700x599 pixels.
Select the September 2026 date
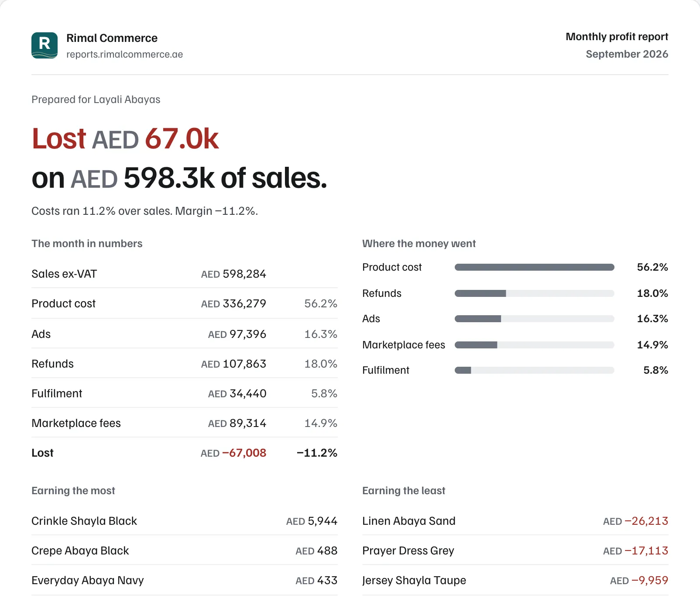(x=627, y=54)
